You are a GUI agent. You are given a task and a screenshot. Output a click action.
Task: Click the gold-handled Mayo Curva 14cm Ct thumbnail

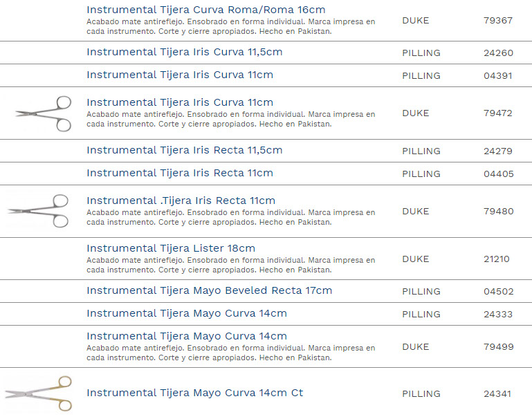coord(38,393)
